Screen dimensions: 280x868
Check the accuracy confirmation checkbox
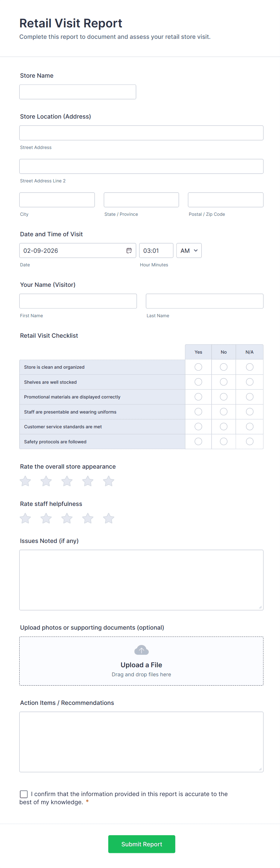pyautogui.click(x=24, y=794)
